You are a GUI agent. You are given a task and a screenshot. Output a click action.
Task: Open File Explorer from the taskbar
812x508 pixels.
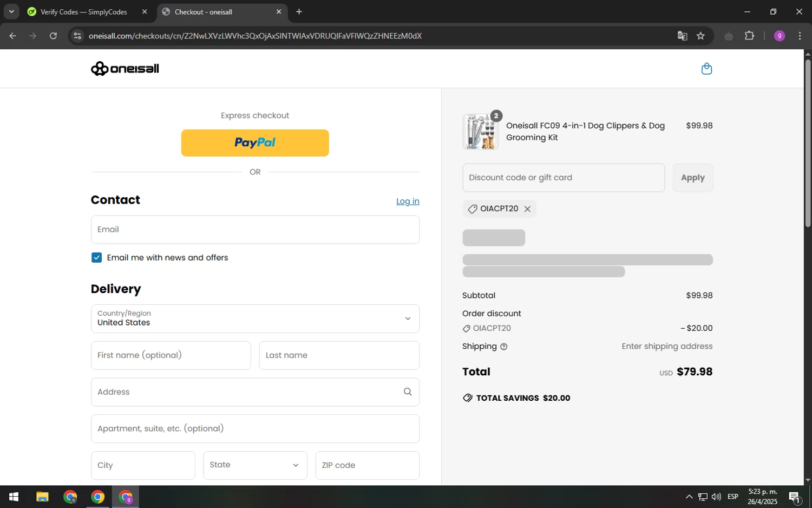[x=42, y=497]
